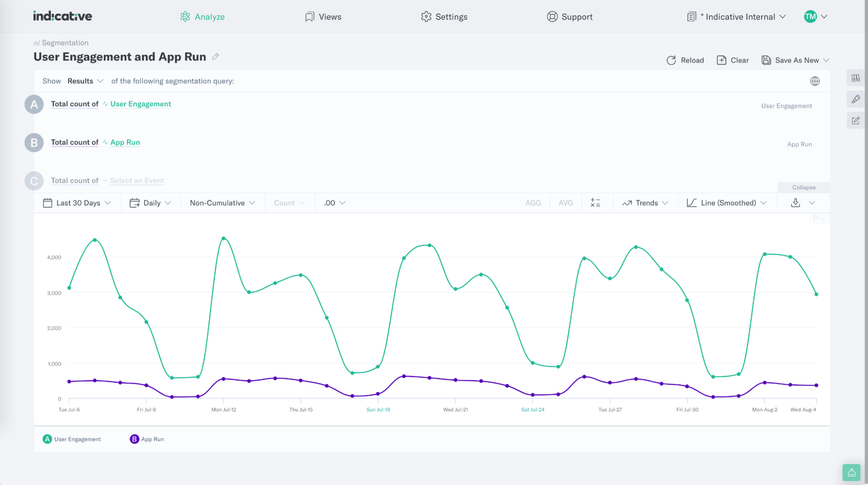Viewport: 868px width, 485px height.
Task: Click the Settings gear icon
Action: pyautogui.click(x=426, y=16)
